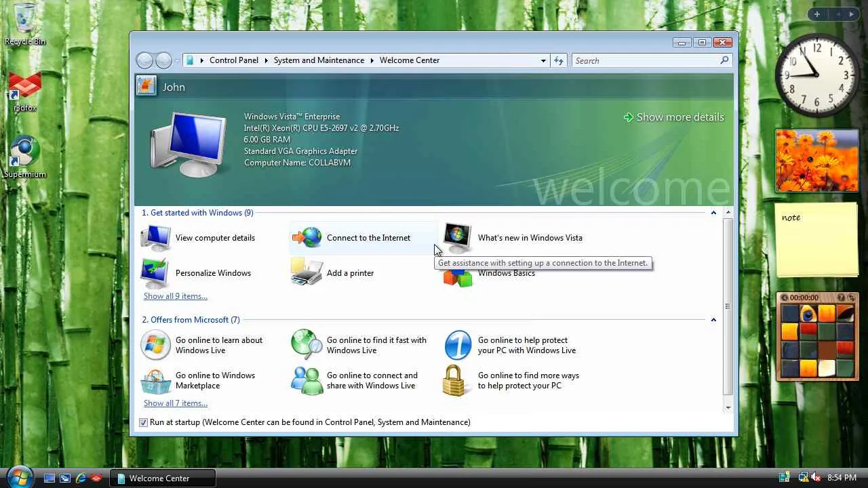The height and width of the screenshot is (488, 868).
Task: Click the orange flowers slideshow gadget
Action: 817,161
